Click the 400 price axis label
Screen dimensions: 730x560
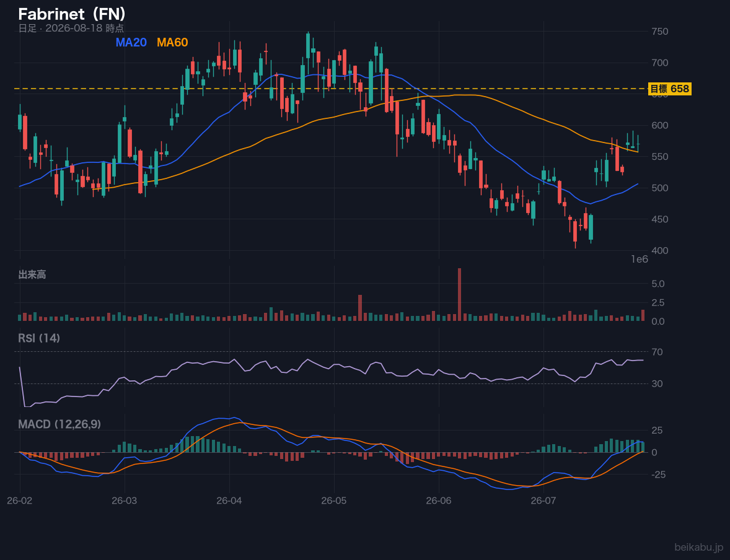[660, 250]
